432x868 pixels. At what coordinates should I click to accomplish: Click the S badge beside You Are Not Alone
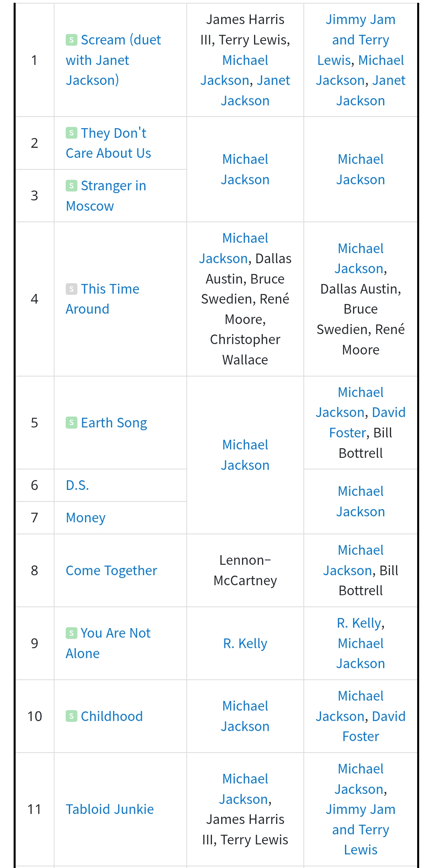click(x=71, y=633)
